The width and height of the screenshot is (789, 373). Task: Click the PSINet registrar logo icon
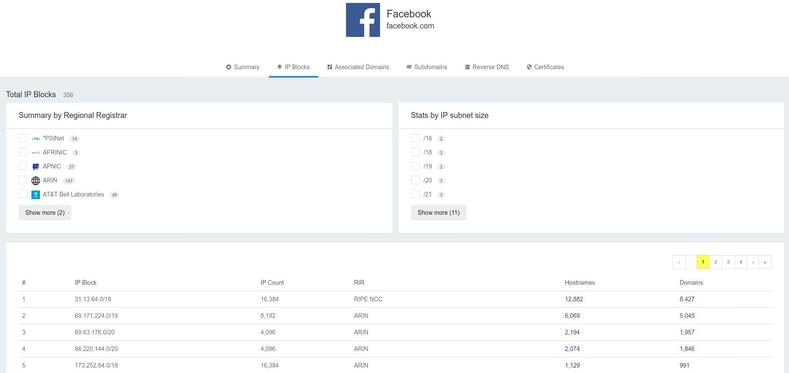(x=35, y=138)
